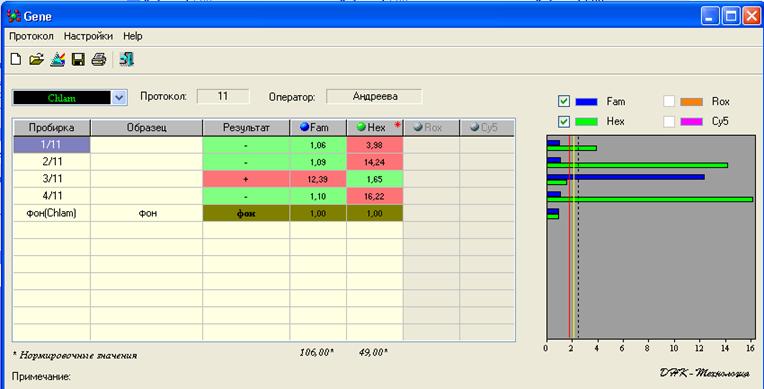Click the blue Fam legend color swatch

pos(586,102)
